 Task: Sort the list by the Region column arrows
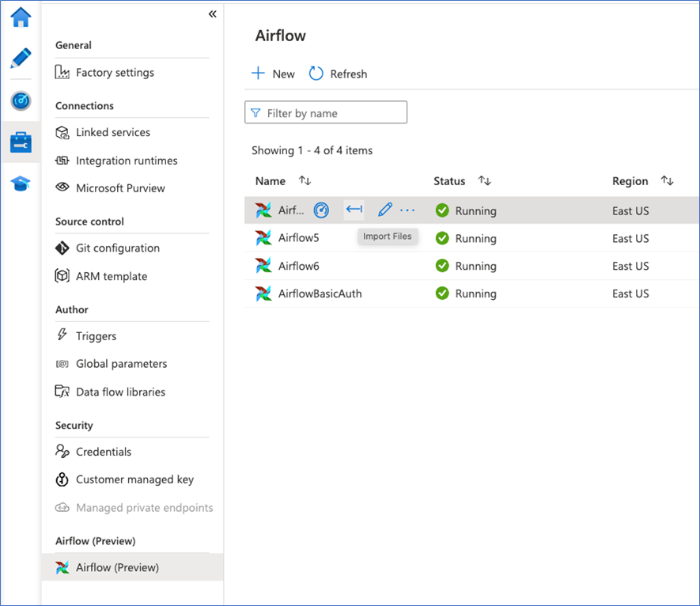pos(667,180)
